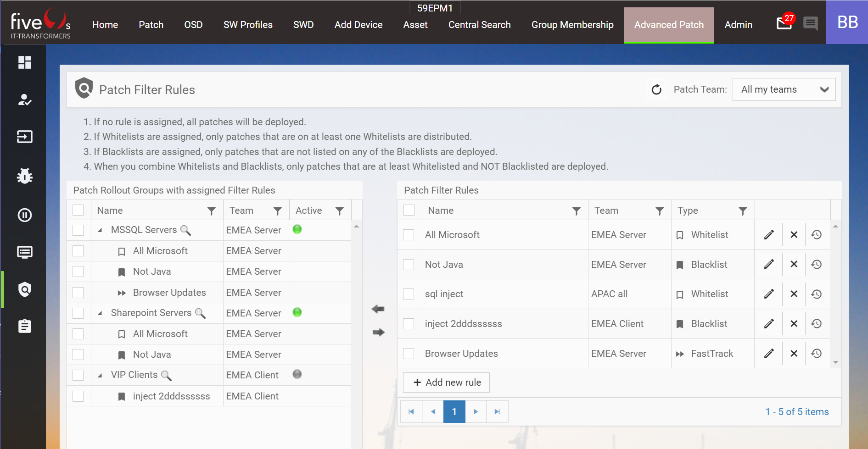Viewport: 868px width, 449px height.
Task: Open the Type column filter
Action: (x=743, y=211)
